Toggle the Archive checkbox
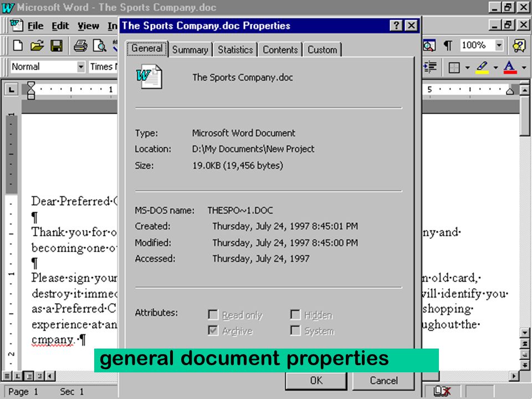 point(213,330)
